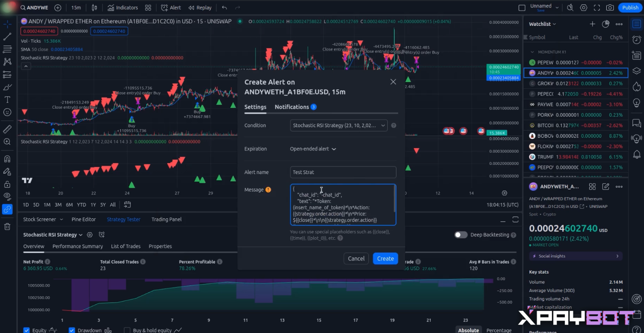Select the crosshair cursor tool

pyautogui.click(x=7, y=24)
